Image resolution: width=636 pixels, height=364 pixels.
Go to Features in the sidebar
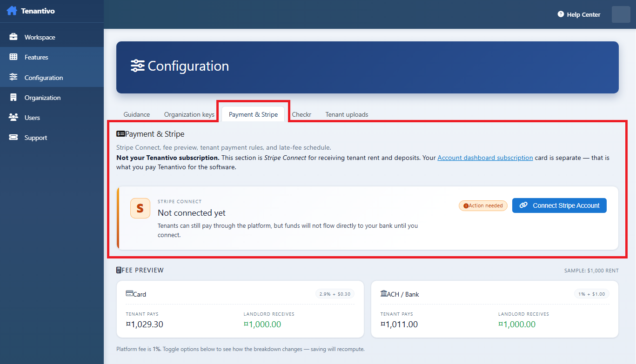pyautogui.click(x=52, y=57)
